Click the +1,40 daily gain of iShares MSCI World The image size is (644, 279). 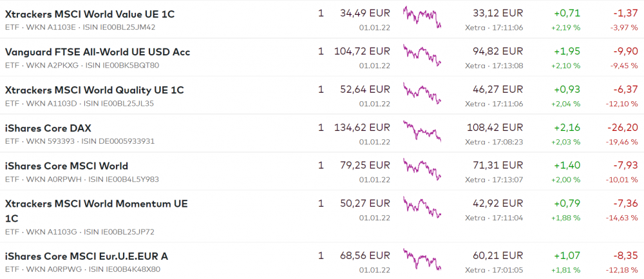[567, 166]
